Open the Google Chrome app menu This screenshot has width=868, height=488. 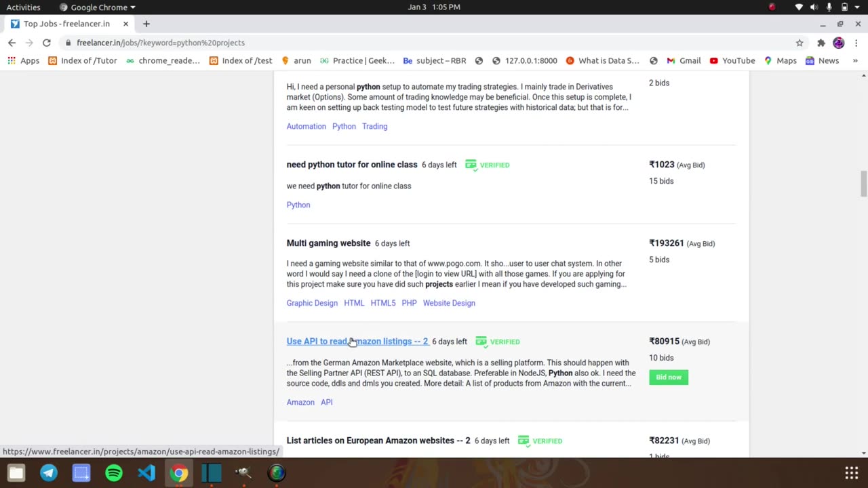97,7
